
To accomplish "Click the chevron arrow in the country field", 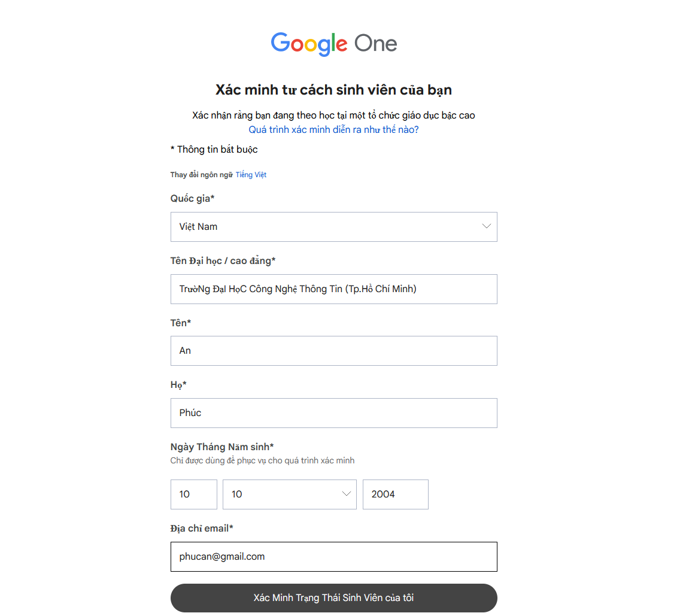I will [486, 226].
